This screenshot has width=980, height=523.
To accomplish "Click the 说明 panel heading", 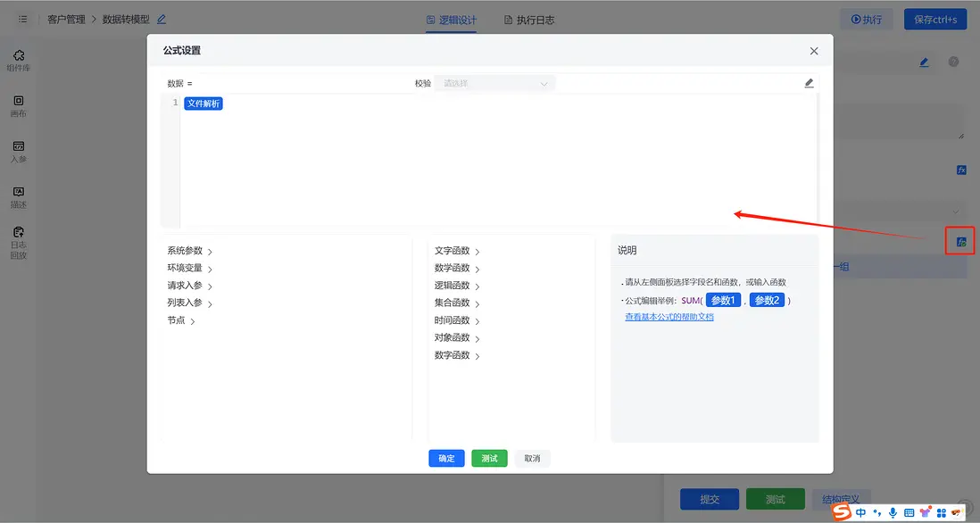I will coord(627,250).
